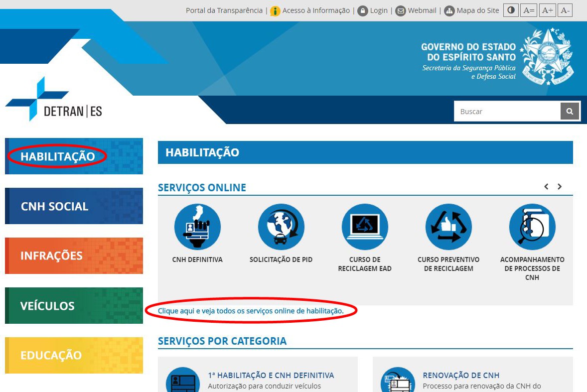The width and height of the screenshot is (587, 392).
Task: Click the link to see all online habilitação services
Action: pos(251,311)
